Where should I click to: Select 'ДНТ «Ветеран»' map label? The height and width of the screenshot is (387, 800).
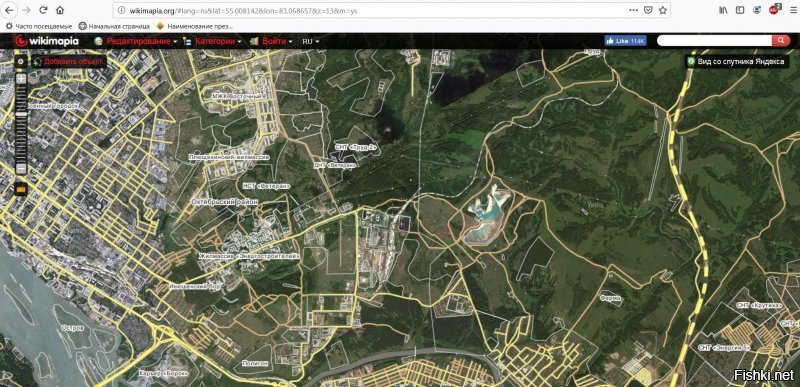click(336, 166)
